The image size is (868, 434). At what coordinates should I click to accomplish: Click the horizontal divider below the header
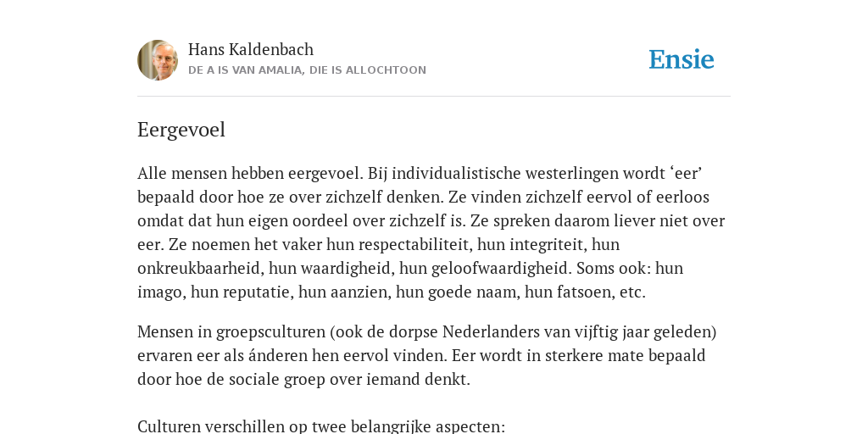(434, 97)
